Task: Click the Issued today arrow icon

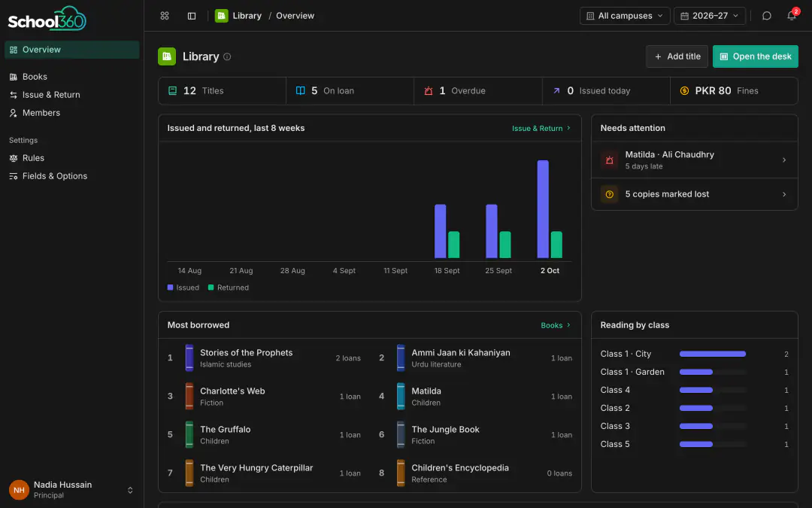Action: click(x=556, y=91)
